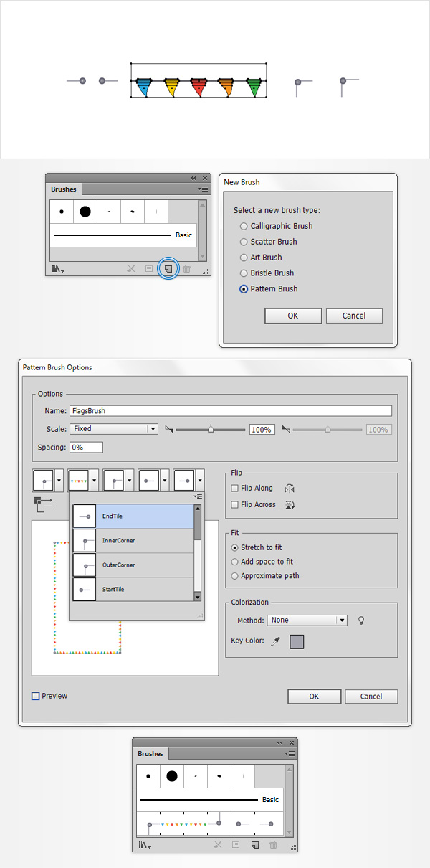The width and height of the screenshot is (430, 868).
Task: Click the Key Color eyedropper icon
Action: tap(275, 641)
